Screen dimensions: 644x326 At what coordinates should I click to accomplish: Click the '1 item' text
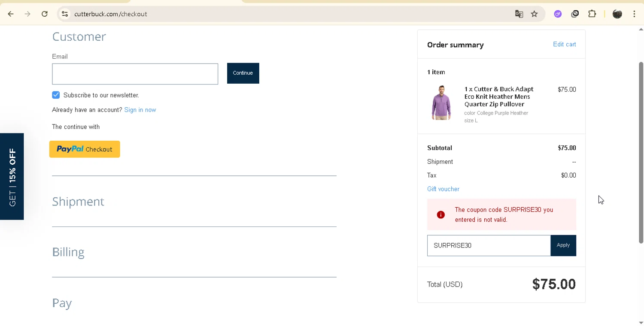coord(436,72)
